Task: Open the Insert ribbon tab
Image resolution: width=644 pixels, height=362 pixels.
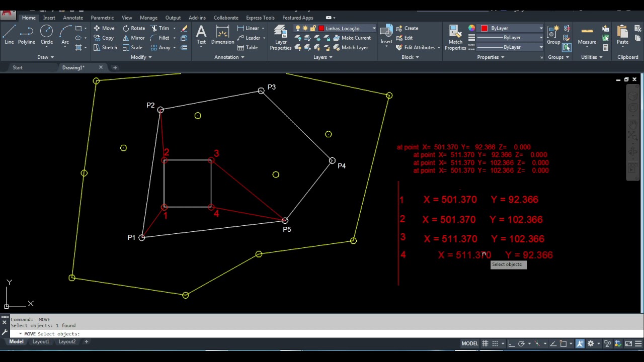Action: [x=49, y=18]
